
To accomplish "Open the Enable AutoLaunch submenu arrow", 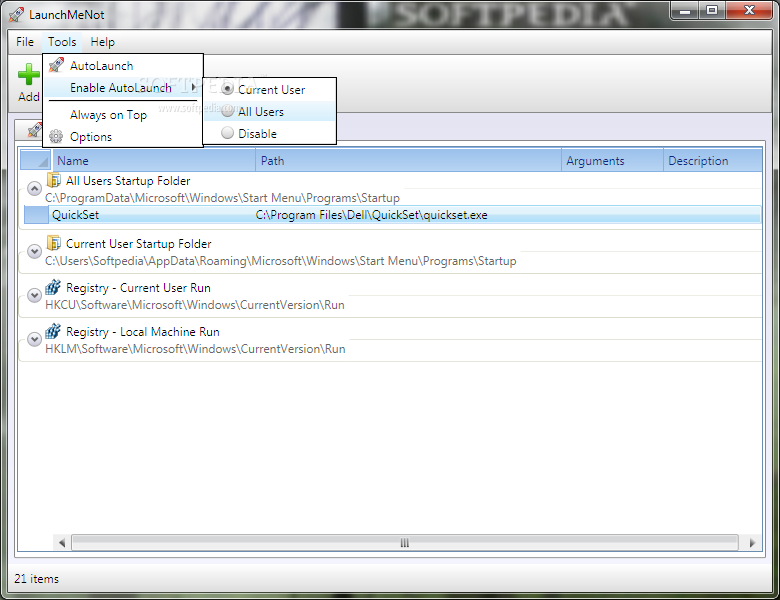I will (x=193, y=87).
